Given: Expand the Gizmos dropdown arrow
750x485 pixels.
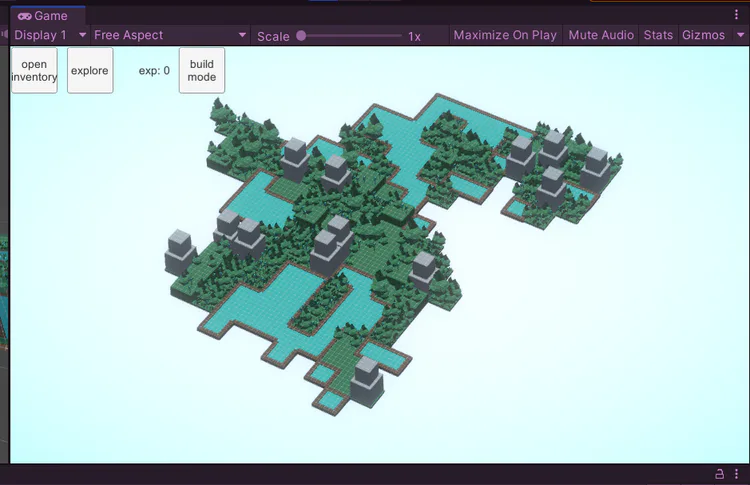Looking at the screenshot, I should [740, 35].
